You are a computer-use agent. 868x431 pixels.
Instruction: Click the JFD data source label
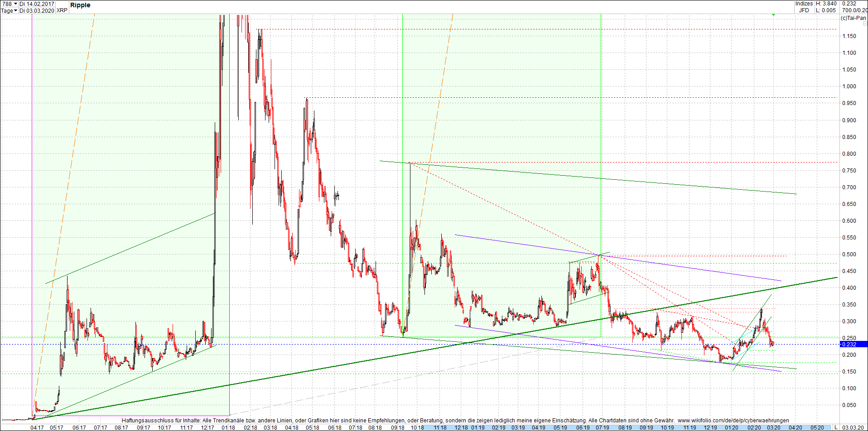tap(804, 10)
